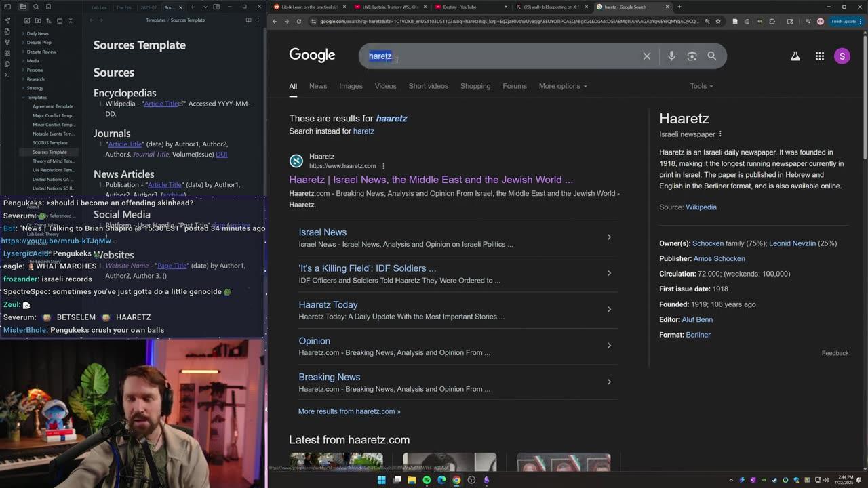Toggle Obsidian reading view book icon

point(248,20)
